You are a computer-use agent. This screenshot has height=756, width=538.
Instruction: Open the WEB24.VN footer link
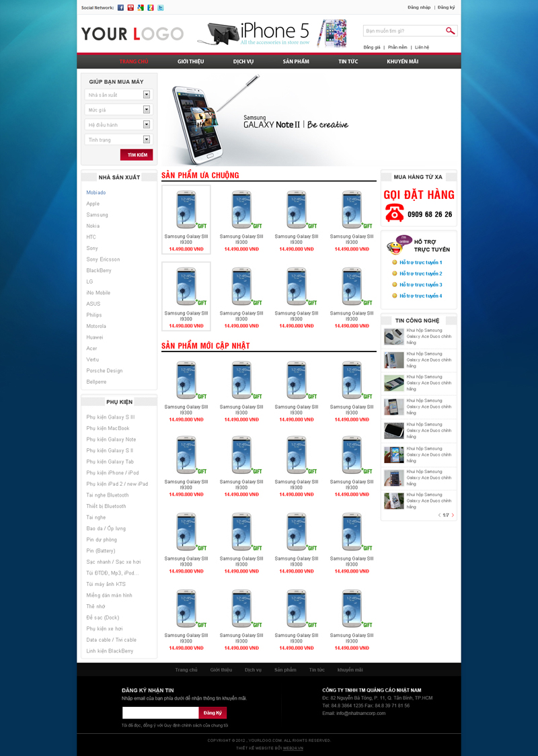pos(293,749)
